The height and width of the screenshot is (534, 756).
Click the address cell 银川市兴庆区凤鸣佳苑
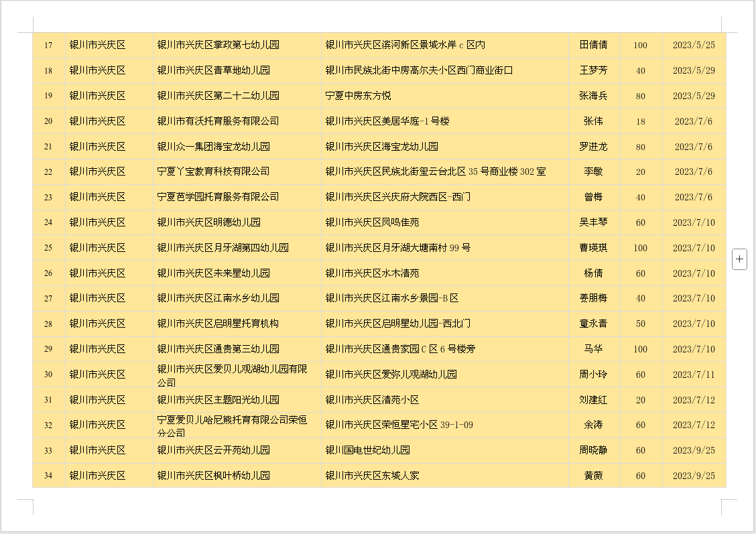coord(372,222)
